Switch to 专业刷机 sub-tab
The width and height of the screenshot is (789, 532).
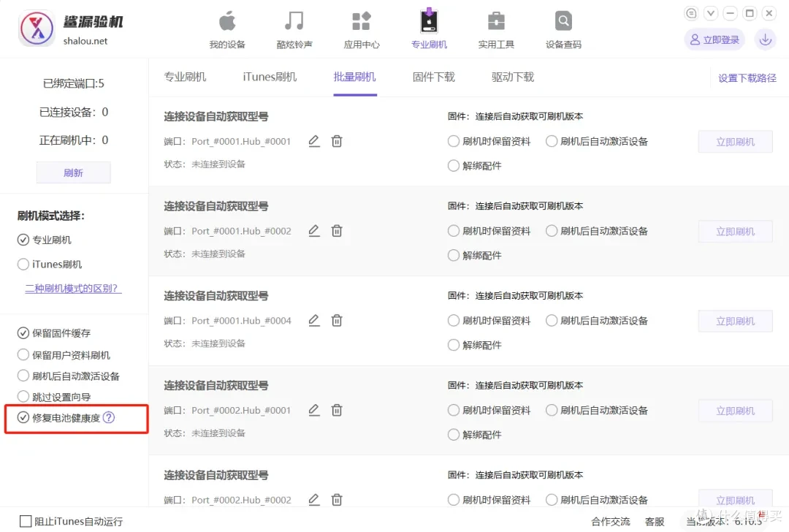tap(185, 77)
